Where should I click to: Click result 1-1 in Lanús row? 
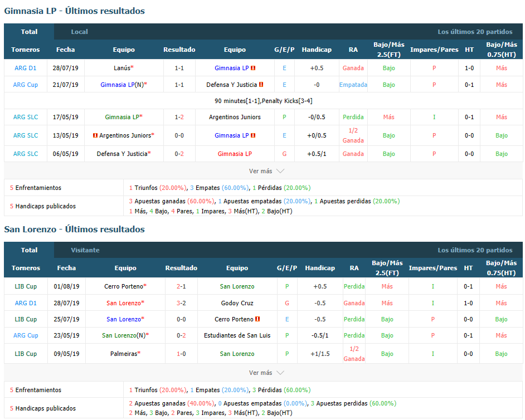pyautogui.click(x=179, y=68)
